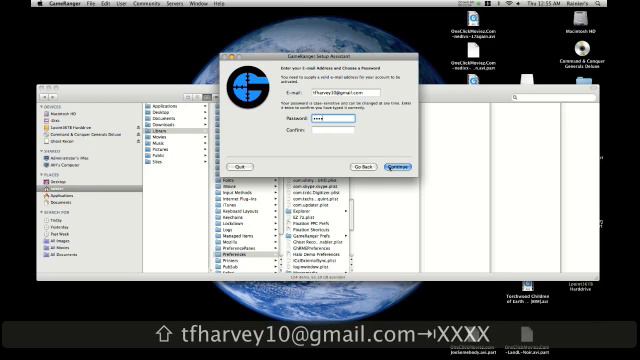Click the Go Back button
The image size is (640, 360).
coord(363,167)
